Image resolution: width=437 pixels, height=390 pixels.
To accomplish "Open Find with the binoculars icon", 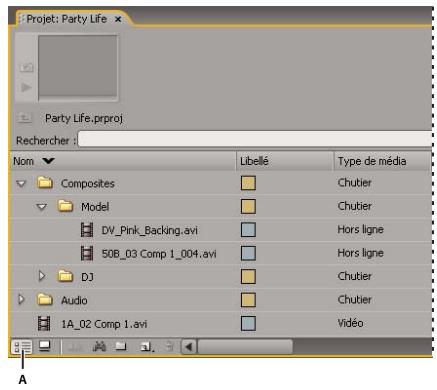I will click(99, 347).
